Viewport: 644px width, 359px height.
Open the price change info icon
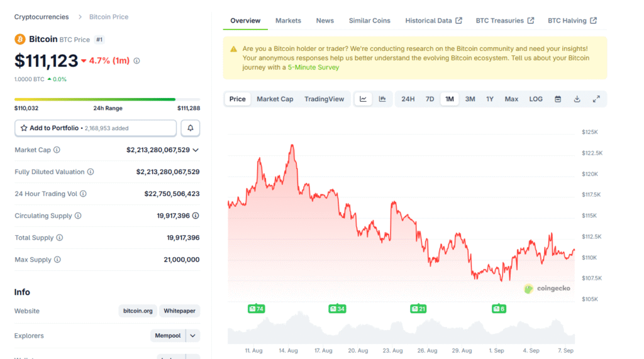tap(136, 61)
